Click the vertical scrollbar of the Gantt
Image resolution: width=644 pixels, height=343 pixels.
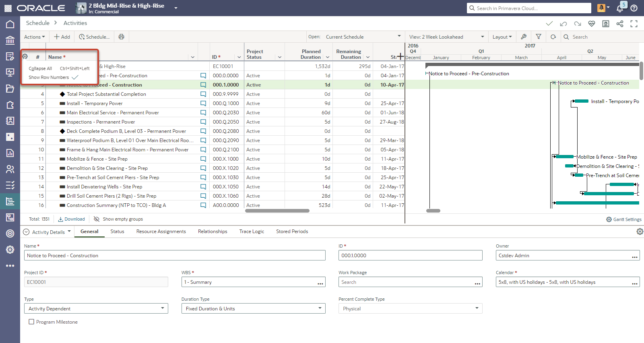click(641, 71)
